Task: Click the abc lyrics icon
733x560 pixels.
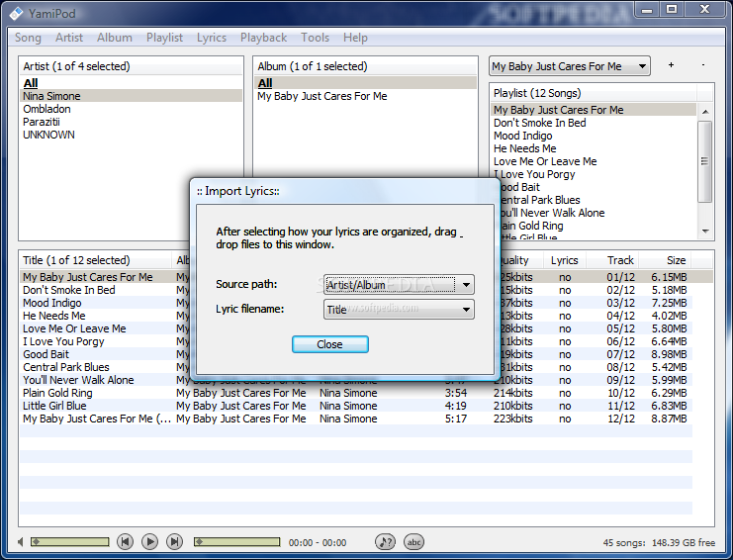Action: (413, 542)
